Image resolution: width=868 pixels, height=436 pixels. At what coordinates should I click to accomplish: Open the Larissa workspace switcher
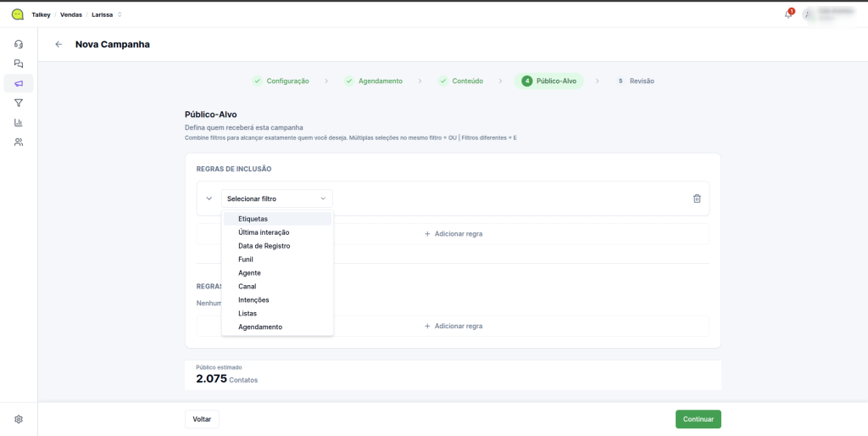tap(107, 14)
